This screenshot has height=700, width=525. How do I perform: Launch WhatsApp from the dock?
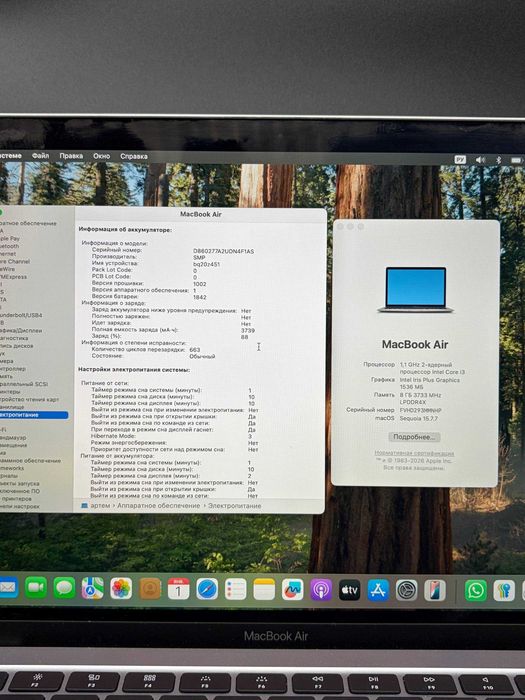[x=476, y=591]
